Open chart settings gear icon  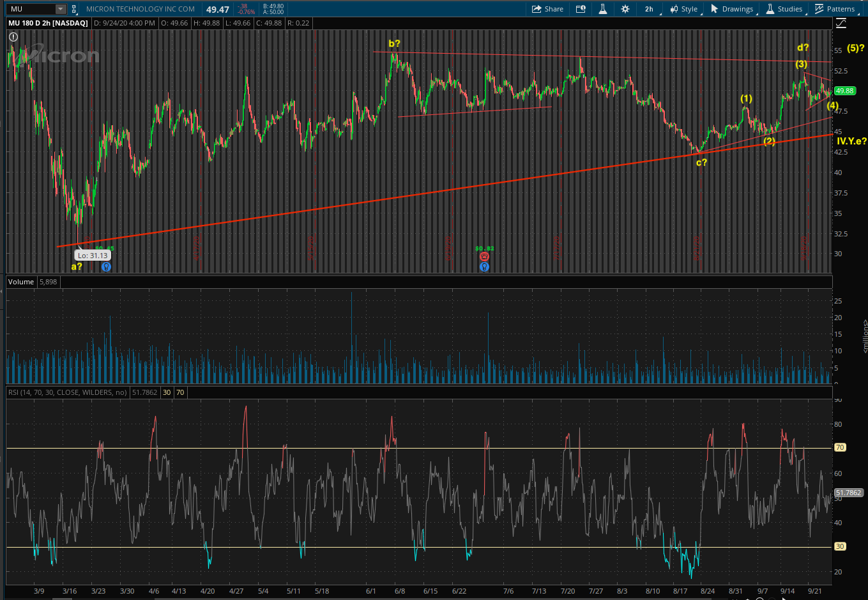(625, 9)
